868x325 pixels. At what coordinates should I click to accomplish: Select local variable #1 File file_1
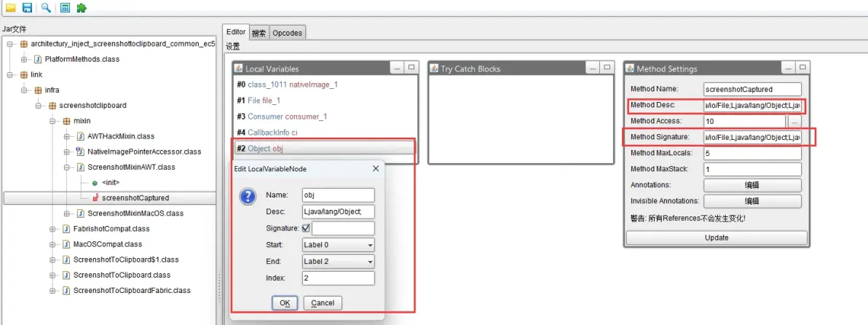pos(324,101)
